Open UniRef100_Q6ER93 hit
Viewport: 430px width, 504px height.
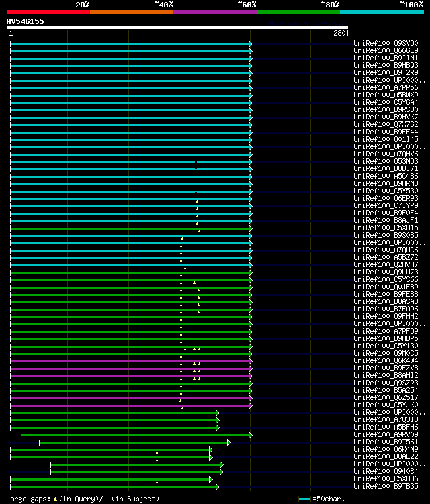(386, 199)
